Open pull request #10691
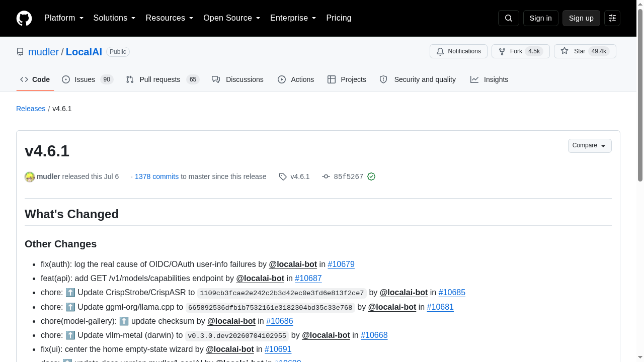This screenshot has width=644, height=362. click(278, 349)
